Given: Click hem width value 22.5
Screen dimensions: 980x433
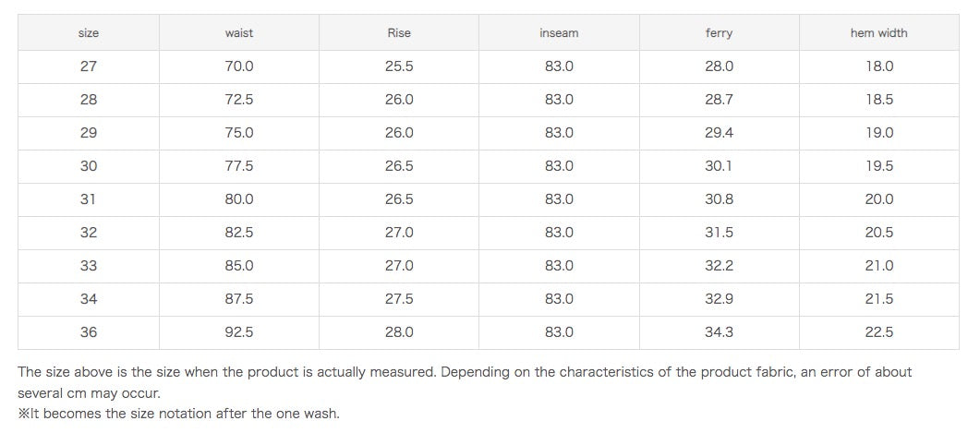Looking at the screenshot, I should tap(878, 332).
